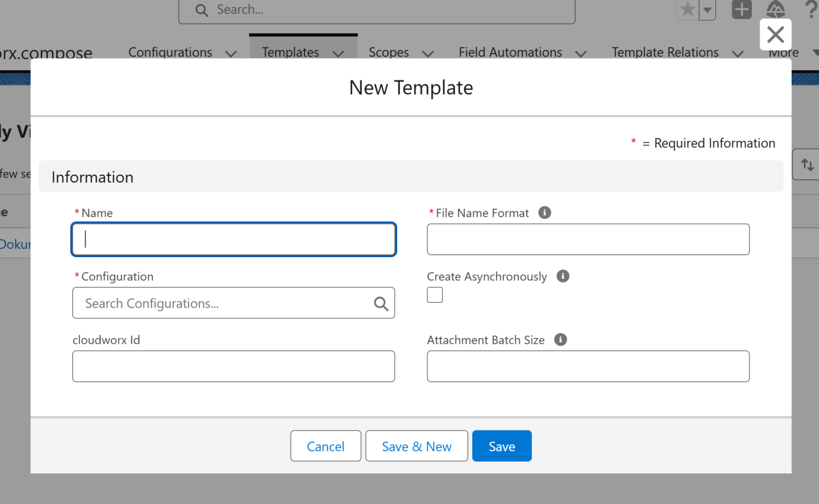Enable the Create Asynchronously checkbox
Viewport: 819px width, 504px height.
click(x=435, y=295)
